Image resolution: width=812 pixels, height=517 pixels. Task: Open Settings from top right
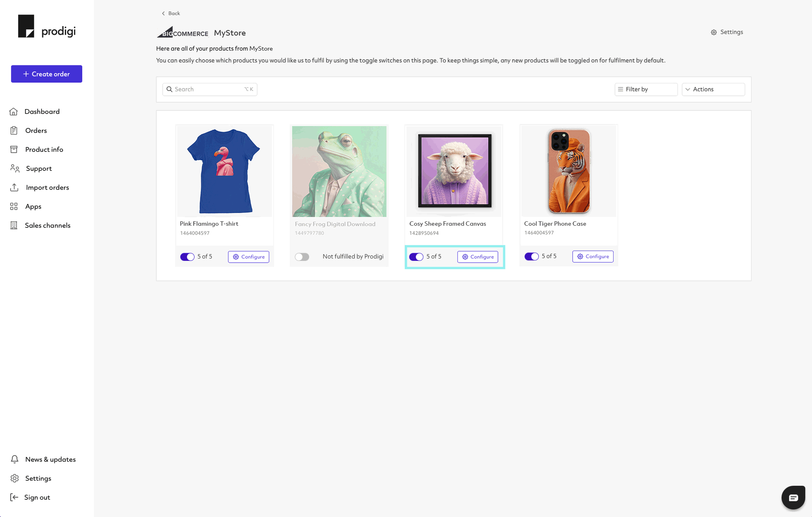(x=727, y=32)
